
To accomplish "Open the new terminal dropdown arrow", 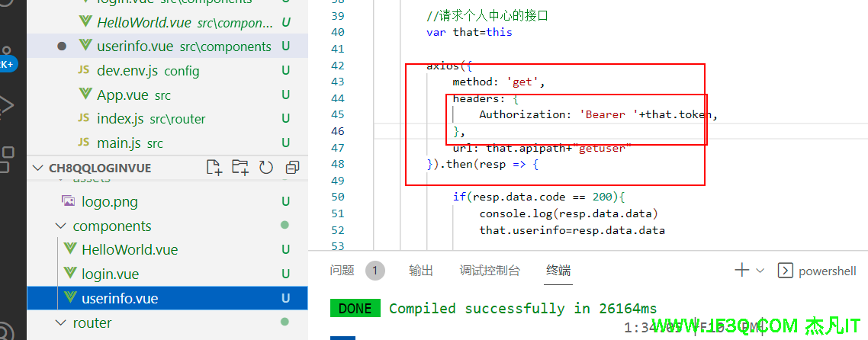I will tap(760, 271).
